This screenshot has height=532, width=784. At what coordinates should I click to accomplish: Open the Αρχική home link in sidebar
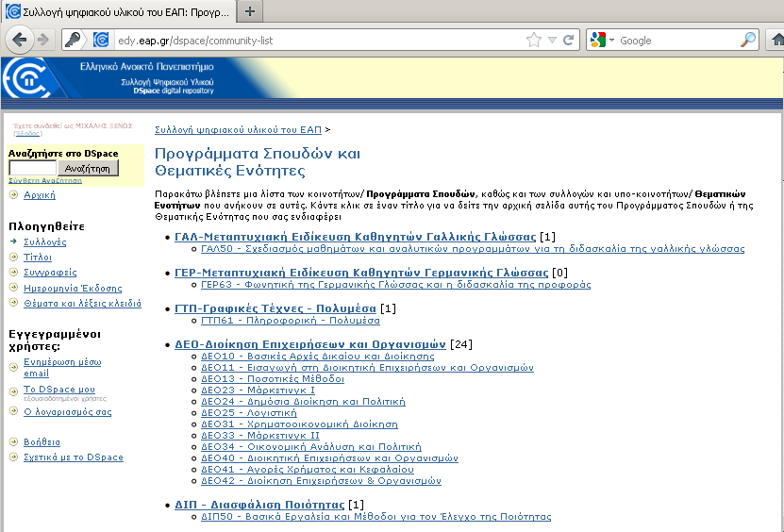40,195
